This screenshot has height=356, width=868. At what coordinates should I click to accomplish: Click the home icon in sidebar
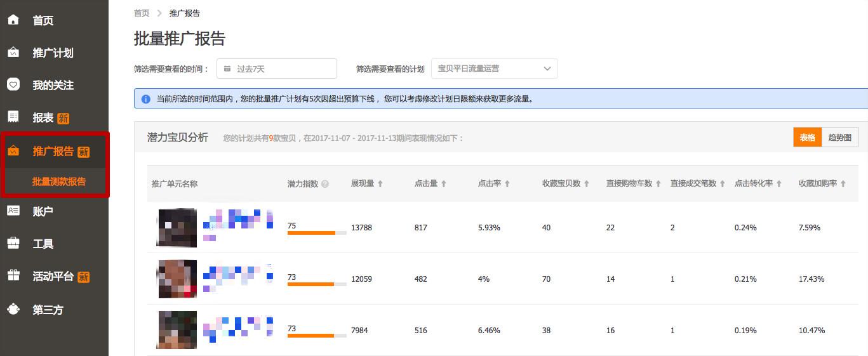13,20
